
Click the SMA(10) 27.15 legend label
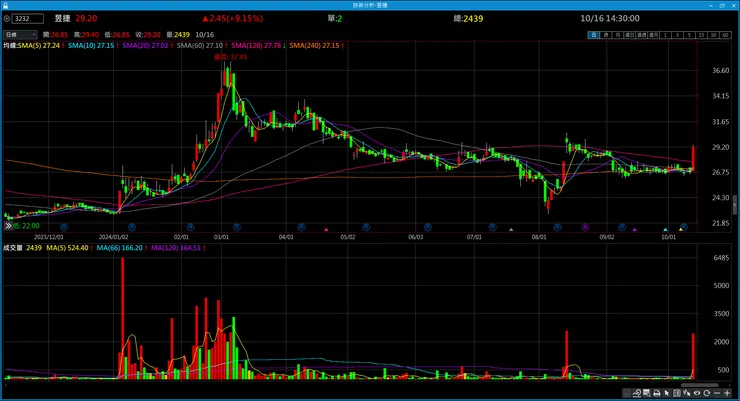pyautogui.click(x=91, y=46)
